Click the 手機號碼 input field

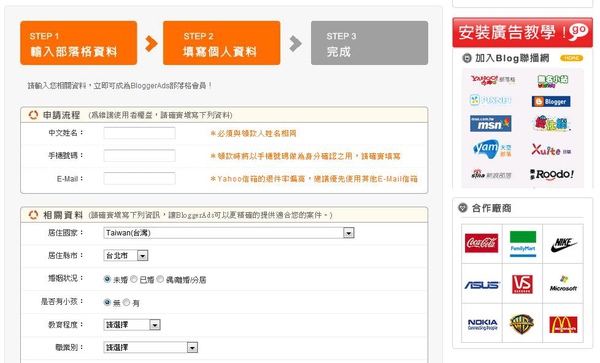click(140, 156)
